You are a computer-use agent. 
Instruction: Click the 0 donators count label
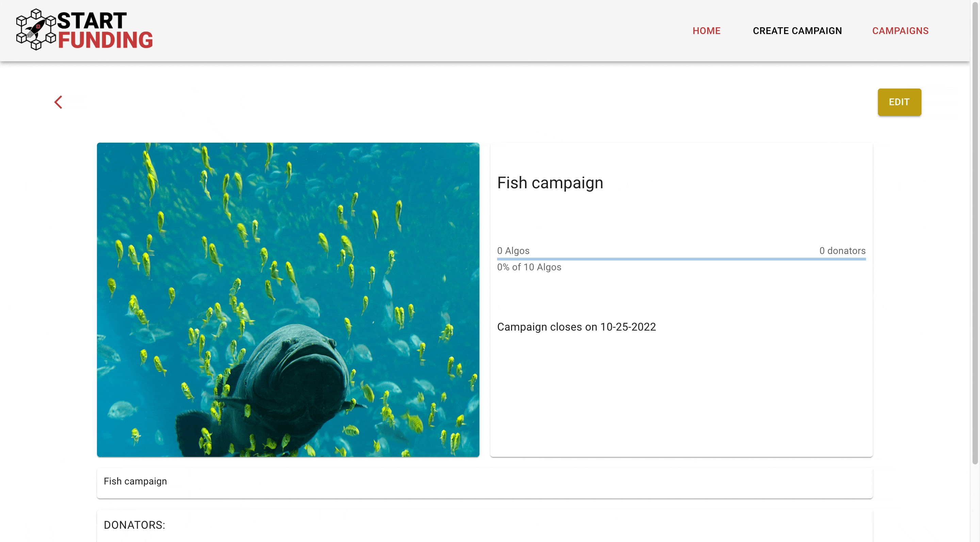[x=842, y=251]
